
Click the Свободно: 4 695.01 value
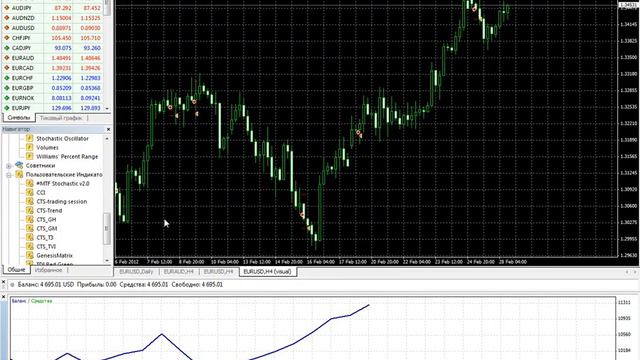coord(197,284)
